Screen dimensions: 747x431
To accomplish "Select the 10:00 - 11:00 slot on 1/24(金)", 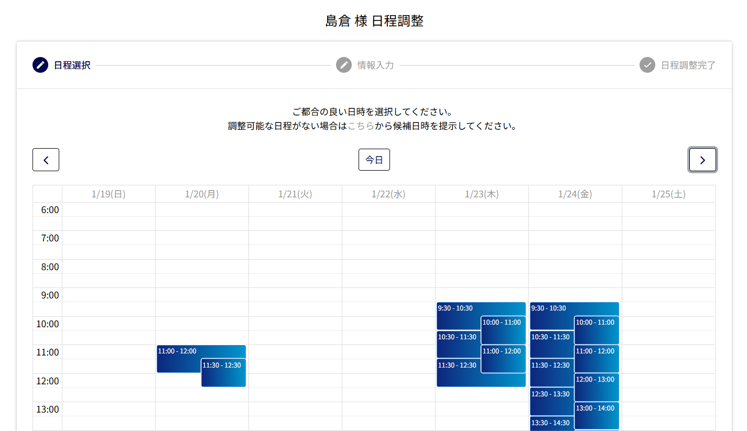I will point(596,330).
